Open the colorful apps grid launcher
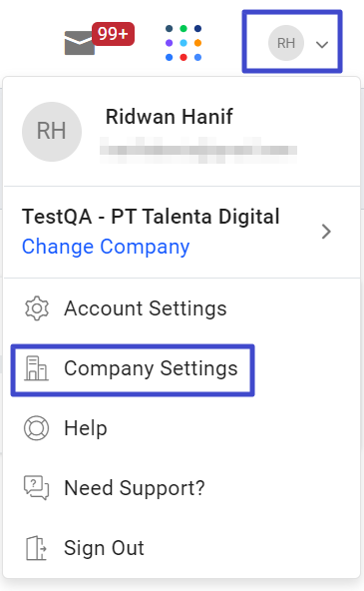Screen dimensions: 364x591 pyautogui.click(x=183, y=43)
